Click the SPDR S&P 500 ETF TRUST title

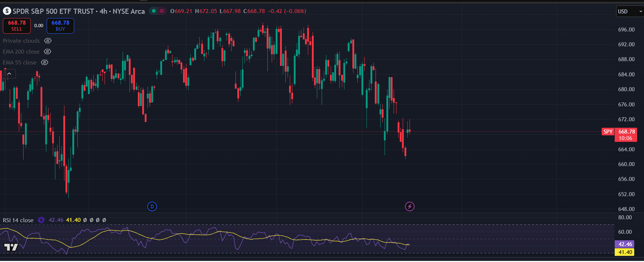(53, 11)
